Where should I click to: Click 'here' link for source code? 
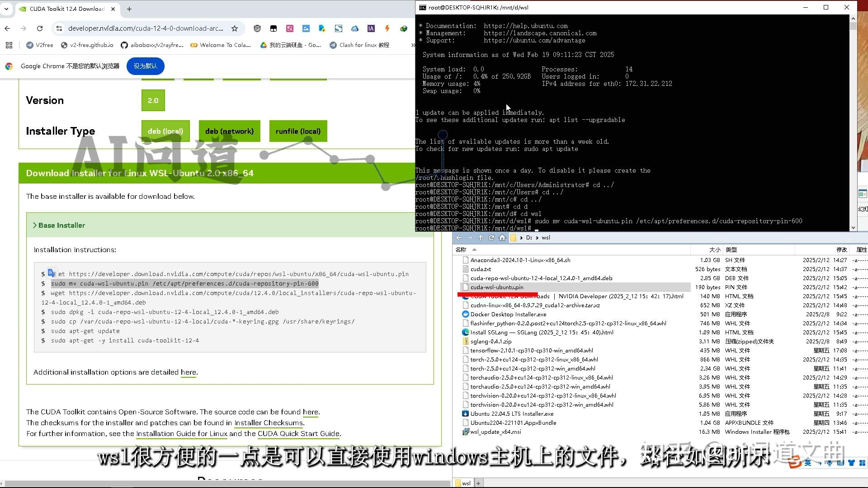point(310,412)
